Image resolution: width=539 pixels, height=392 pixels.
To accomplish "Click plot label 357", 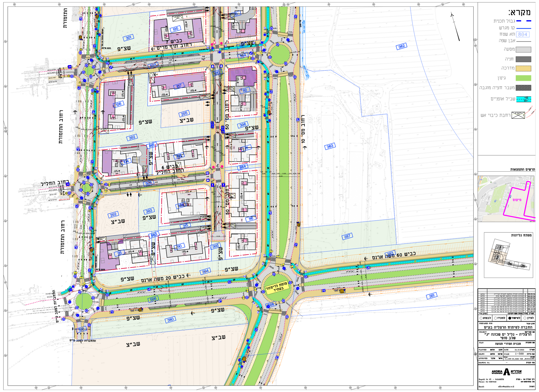I will pos(347,236).
